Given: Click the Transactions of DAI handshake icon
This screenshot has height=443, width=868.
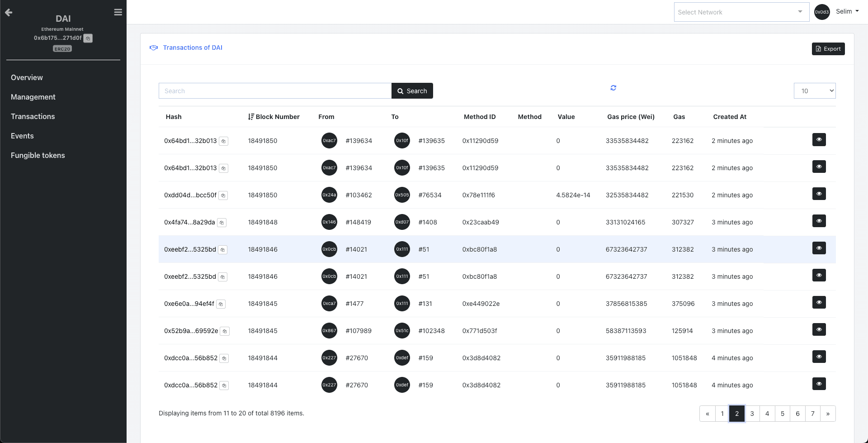Looking at the screenshot, I should click(154, 48).
